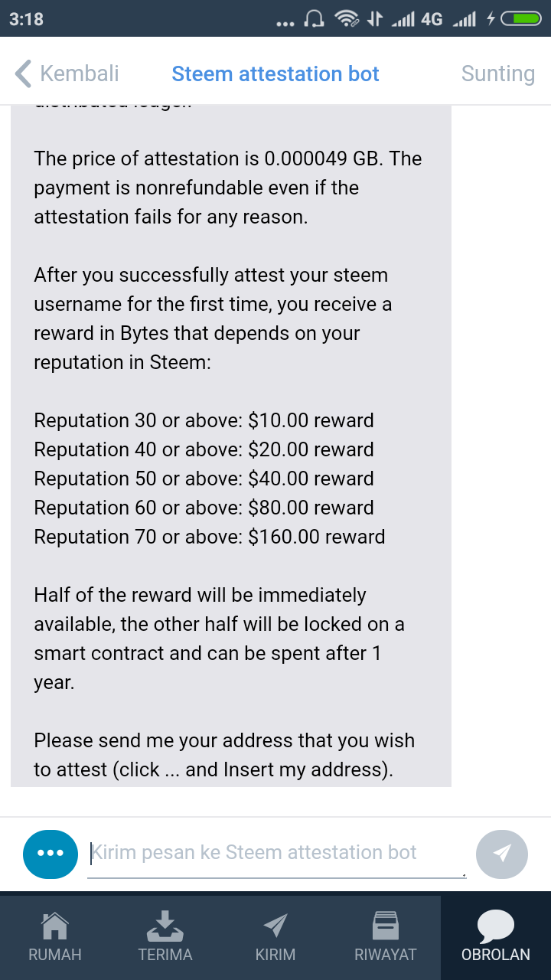The width and height of the screenshot is (551, 980).
Task: Switch to the KIRIM tab label
Action: click(275, 955)
